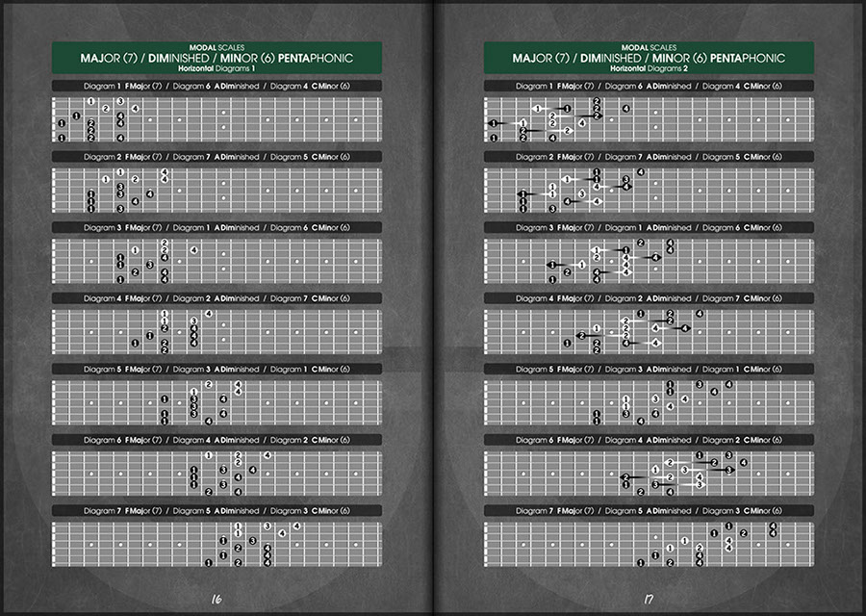Viewport: 866px width, 616px height.
Task: Click "Diagram 3 F Major (7)" label on page 16
Action: [122, 227]
